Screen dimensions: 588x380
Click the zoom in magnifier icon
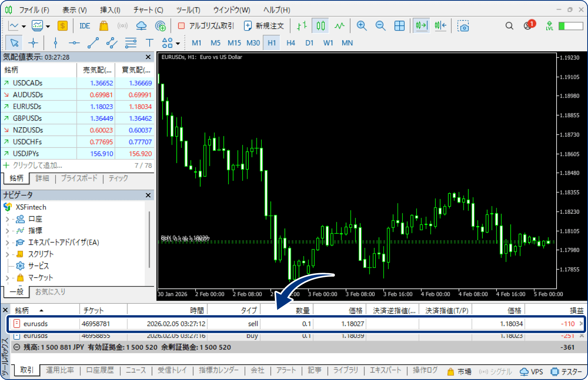point(361,26)
